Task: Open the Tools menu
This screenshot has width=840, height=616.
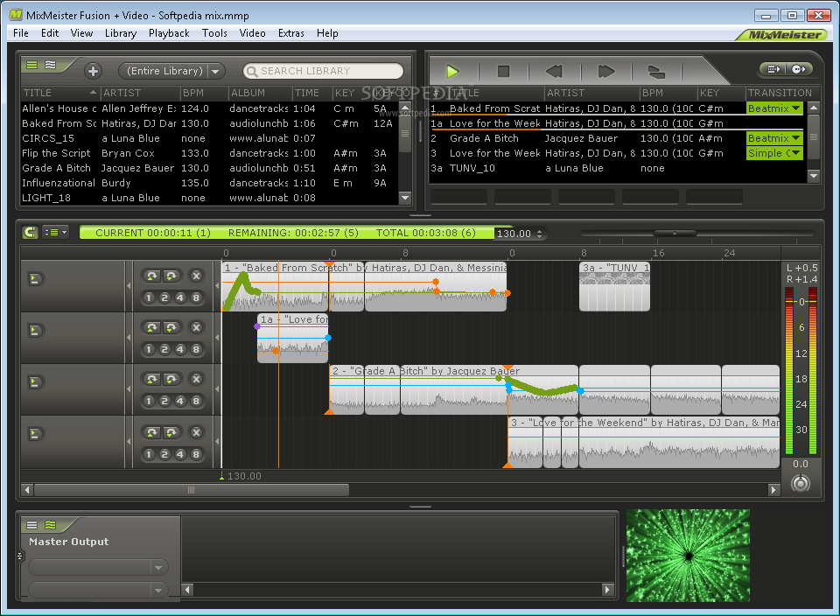Action: (215, 33)
